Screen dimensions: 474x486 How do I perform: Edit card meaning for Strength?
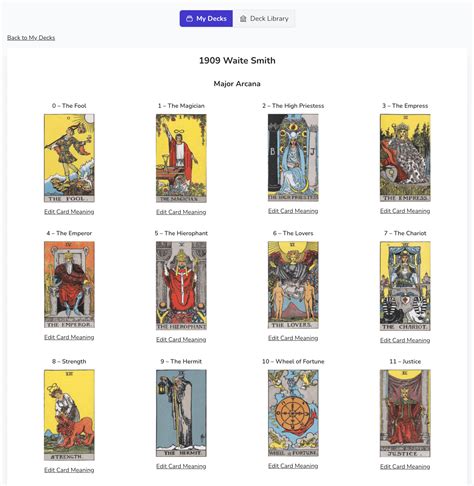click(x=69, y=470)
